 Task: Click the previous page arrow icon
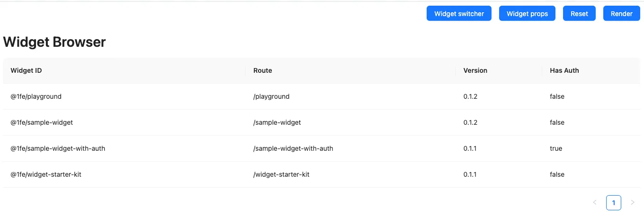pyautogui.click(x=595, y=203)
